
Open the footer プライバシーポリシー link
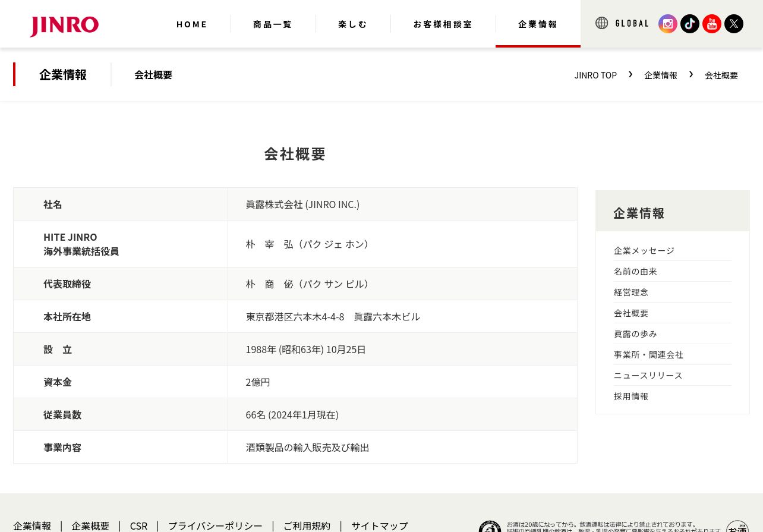[215, 526]
